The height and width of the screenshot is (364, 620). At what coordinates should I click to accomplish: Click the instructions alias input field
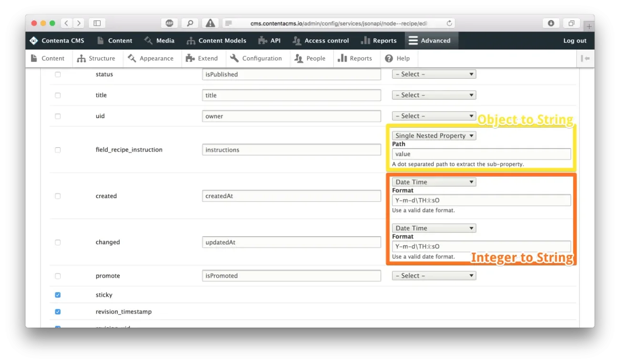tap(291, 150)
